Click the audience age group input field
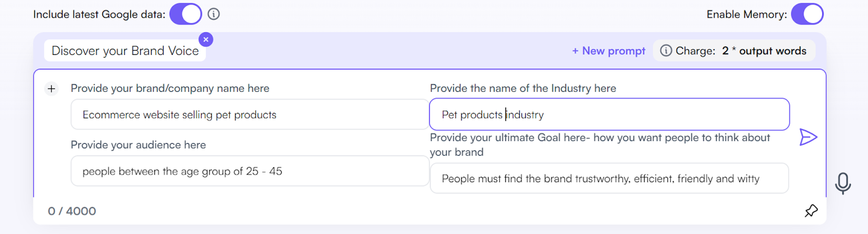This screenshot has height=234, width=868. pos(250,171)
